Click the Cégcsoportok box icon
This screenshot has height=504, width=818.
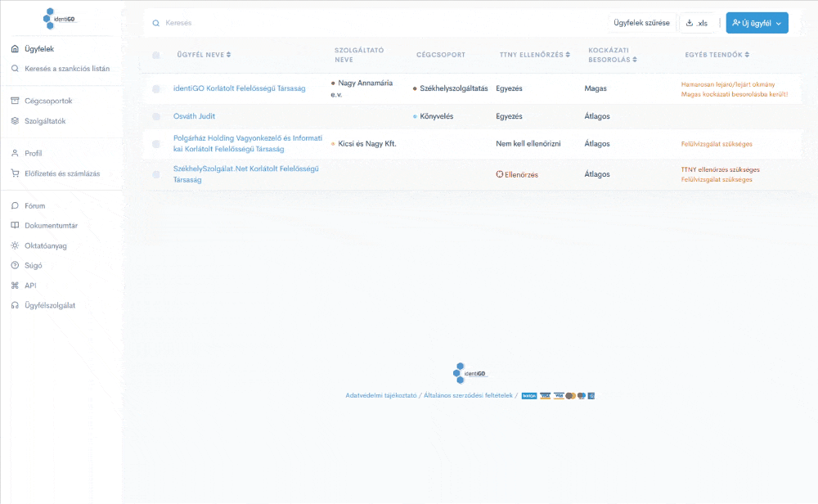(15, 101)
